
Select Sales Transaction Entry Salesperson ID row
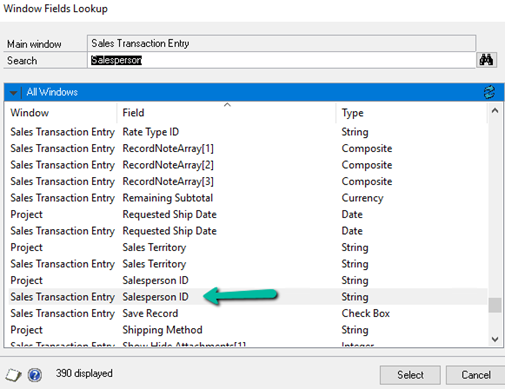248,297
